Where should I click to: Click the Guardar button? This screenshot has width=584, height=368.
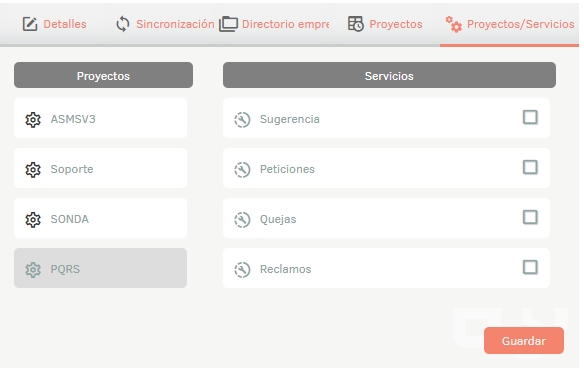(x=524, y=340)
